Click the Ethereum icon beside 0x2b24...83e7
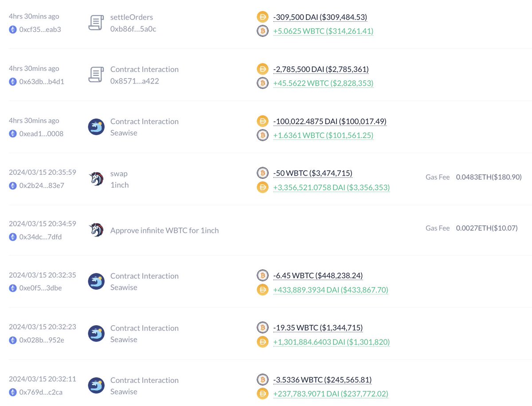The image size is (532, 406). 13,185
